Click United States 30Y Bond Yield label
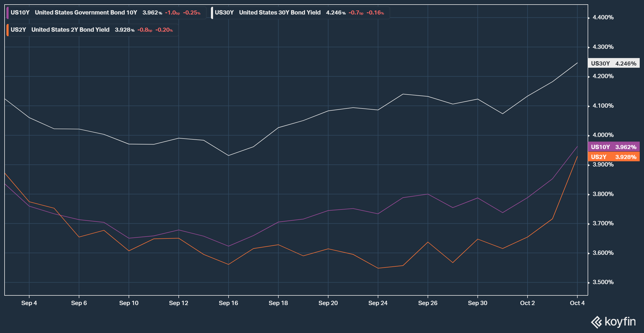644x333 pixels. (x=280, y=13)
